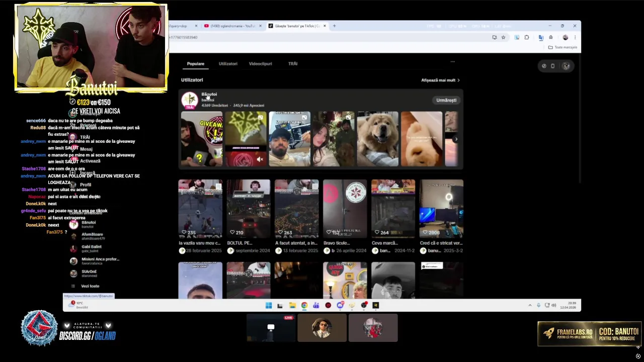Open the Mesaj sidebar item
The height and width of the screenshot is (362, 644).
pyautogui.click(x=82, y=149)
